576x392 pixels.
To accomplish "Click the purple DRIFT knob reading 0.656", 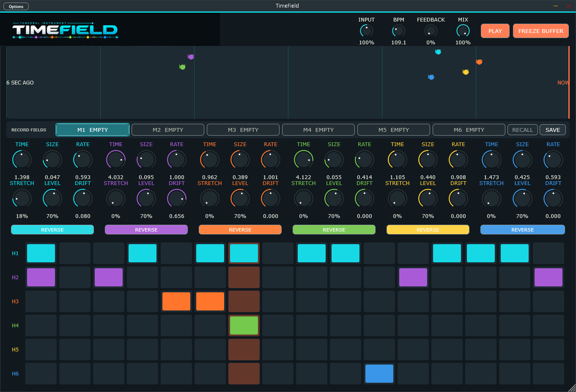I will point(177,199).
